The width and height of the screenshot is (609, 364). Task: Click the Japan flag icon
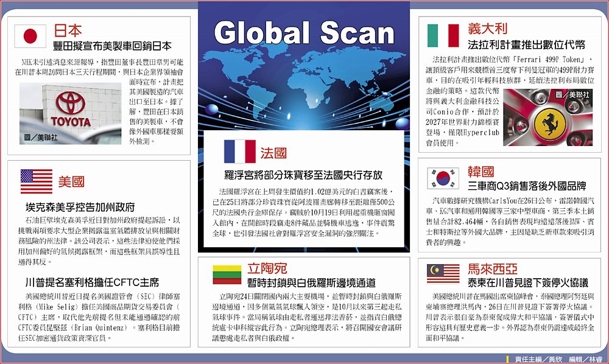click(x=30, y=36)
